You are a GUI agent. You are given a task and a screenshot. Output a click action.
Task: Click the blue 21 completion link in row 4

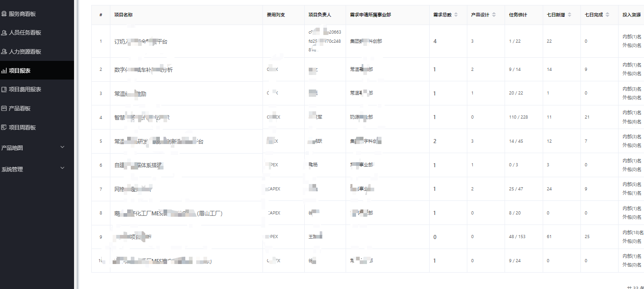click(586, 117)
